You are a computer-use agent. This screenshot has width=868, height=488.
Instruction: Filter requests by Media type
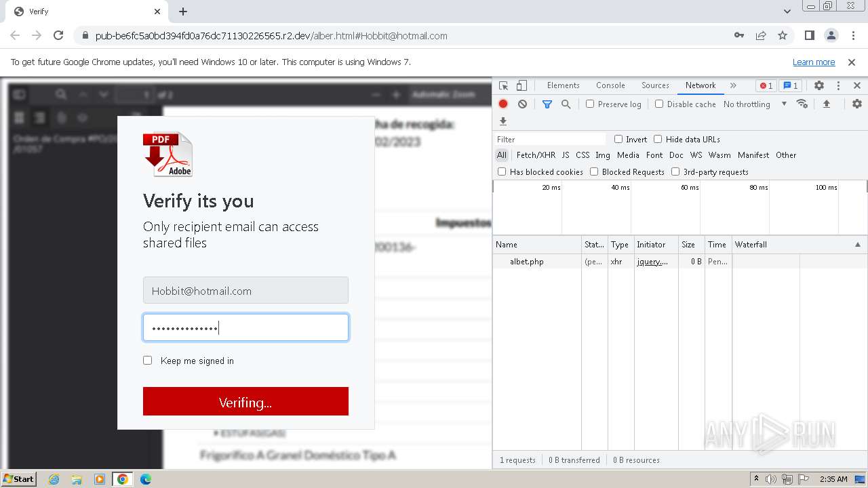pos(628,155)
